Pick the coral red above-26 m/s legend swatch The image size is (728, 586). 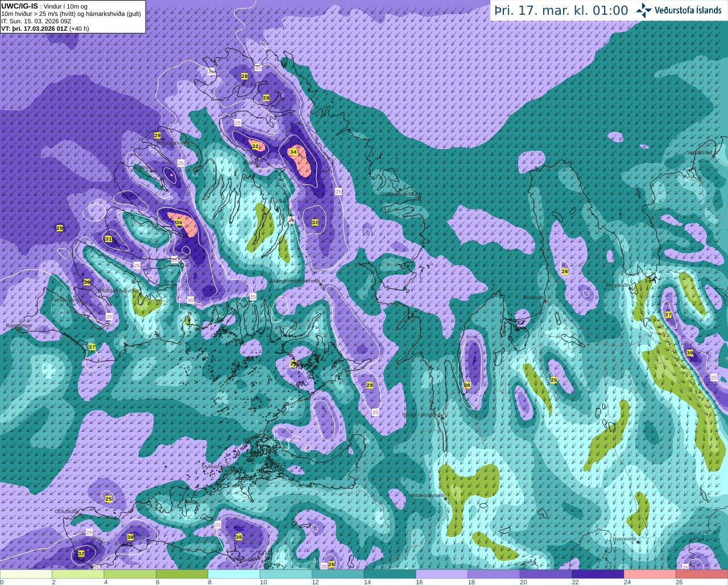tap(702, 574)
